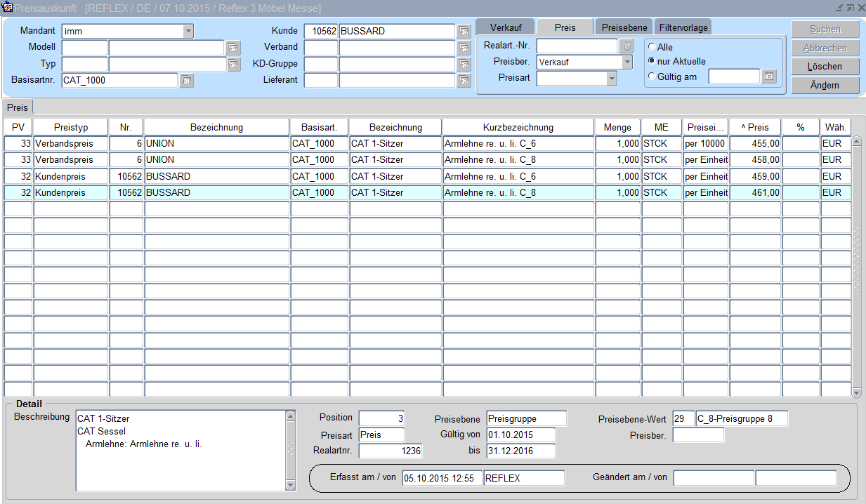Click the Ändern button
Screen dimensions: 866x504
coord(825,85)
